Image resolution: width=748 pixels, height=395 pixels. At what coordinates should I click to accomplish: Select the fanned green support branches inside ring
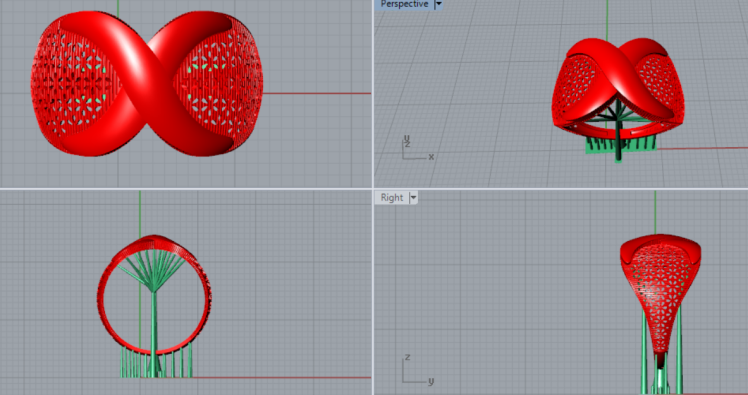pos(152,267)
